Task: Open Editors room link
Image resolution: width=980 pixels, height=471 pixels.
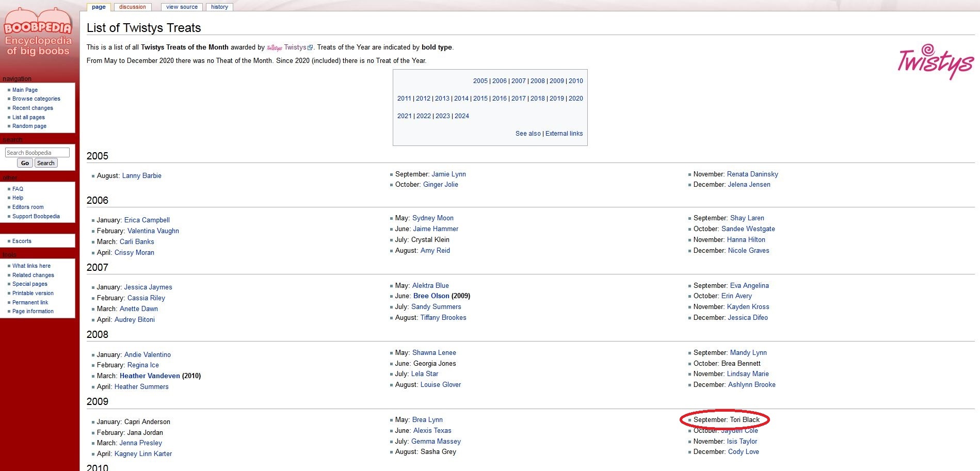Action: point(28,207)
